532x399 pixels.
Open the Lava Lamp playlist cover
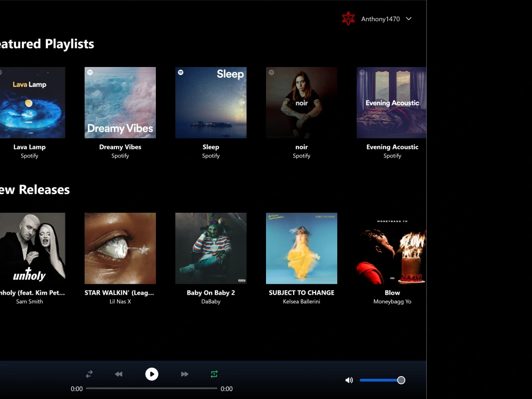coord(32,103)
